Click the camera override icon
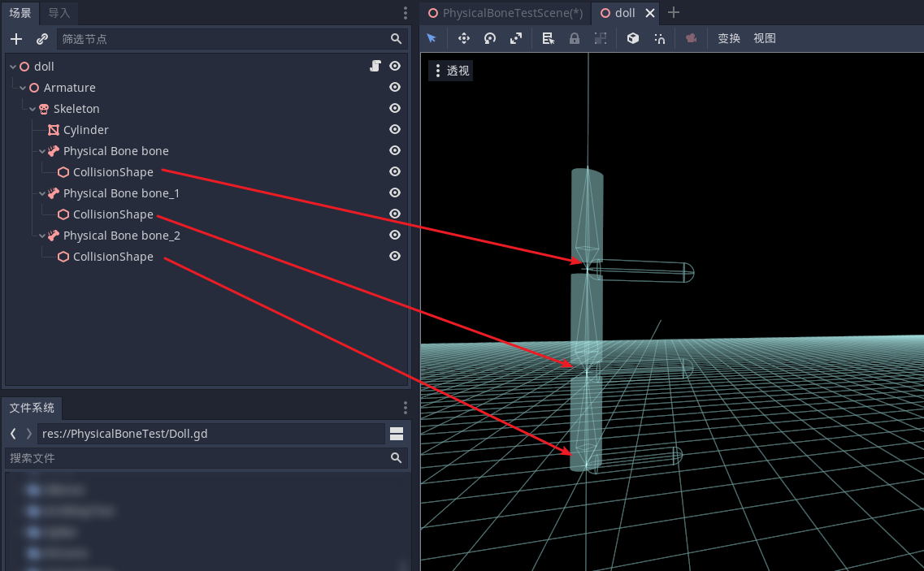924x571 pixels. click(692, 38)
